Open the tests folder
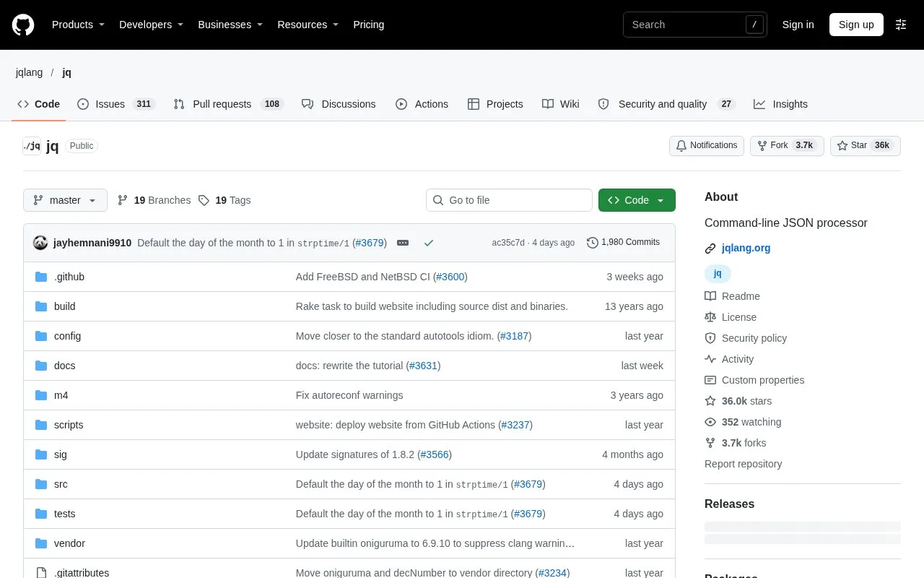924x578 pixels. [65, 514]
